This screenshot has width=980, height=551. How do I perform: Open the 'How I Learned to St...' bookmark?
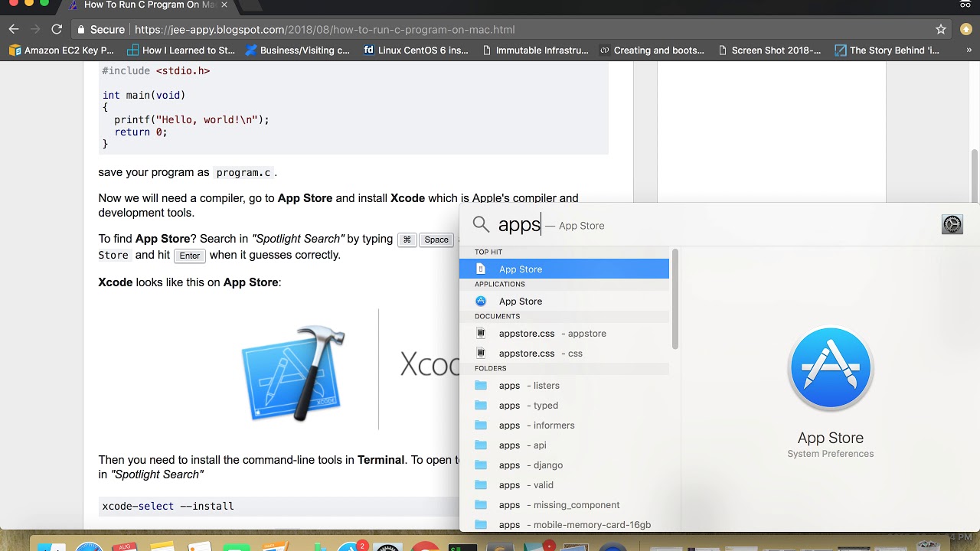pyautogui.click(x=181, y=51)
